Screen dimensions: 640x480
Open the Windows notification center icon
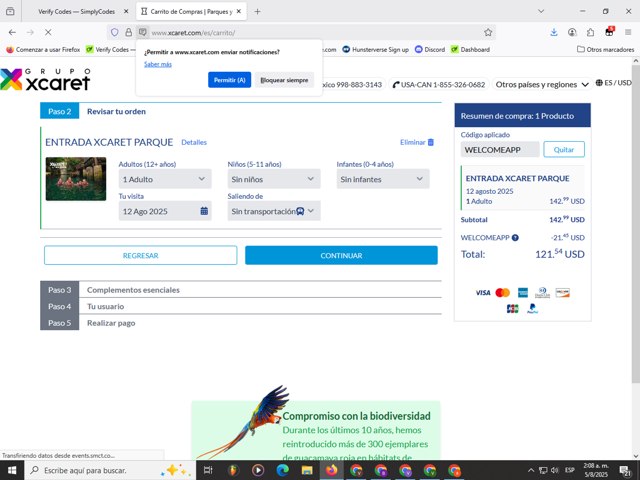[x=625, y=470]
